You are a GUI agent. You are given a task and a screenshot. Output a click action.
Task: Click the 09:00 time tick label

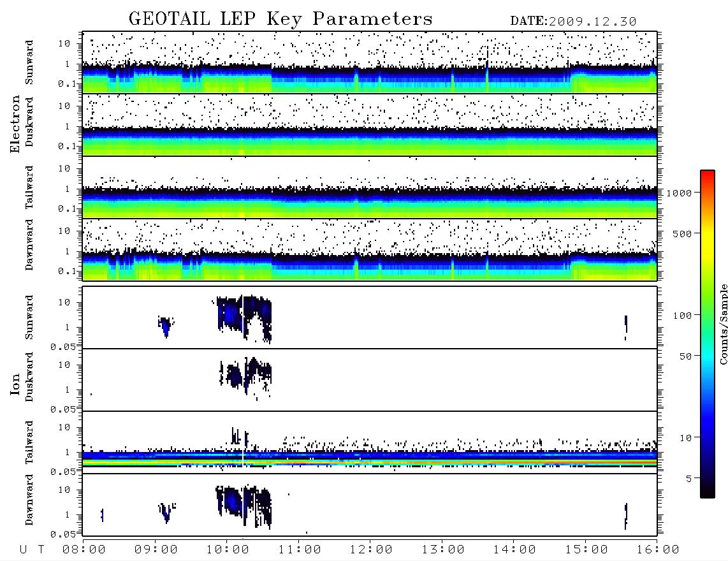[156, 550]
